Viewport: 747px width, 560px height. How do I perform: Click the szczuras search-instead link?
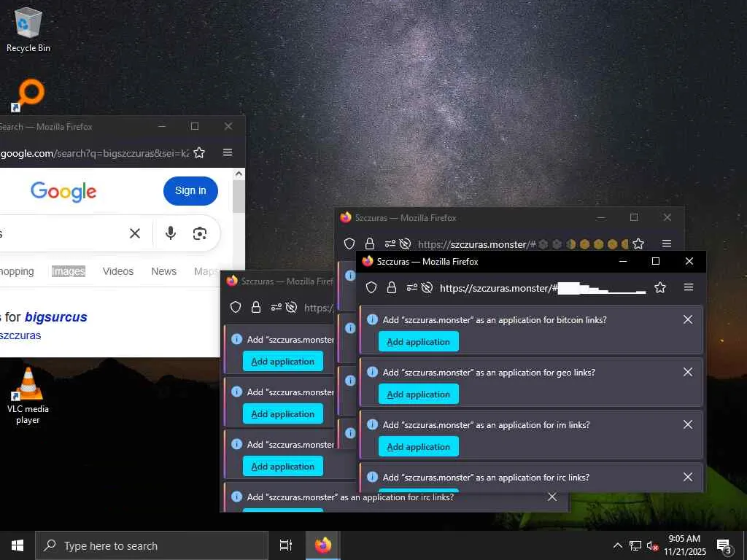20,335
